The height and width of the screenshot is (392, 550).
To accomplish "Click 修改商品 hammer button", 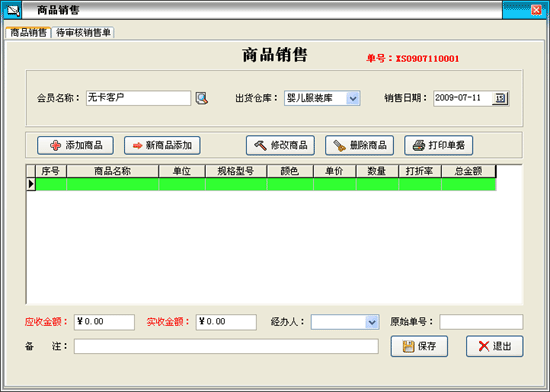I will tap(280, 146).
